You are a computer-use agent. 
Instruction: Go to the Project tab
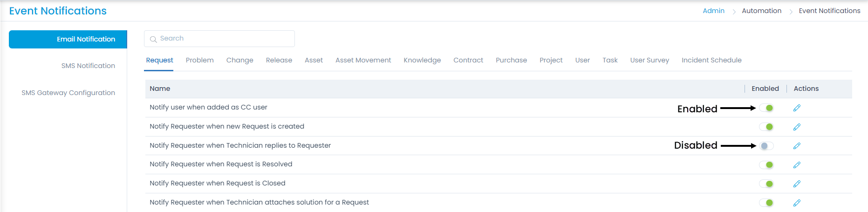pos(551,60)
